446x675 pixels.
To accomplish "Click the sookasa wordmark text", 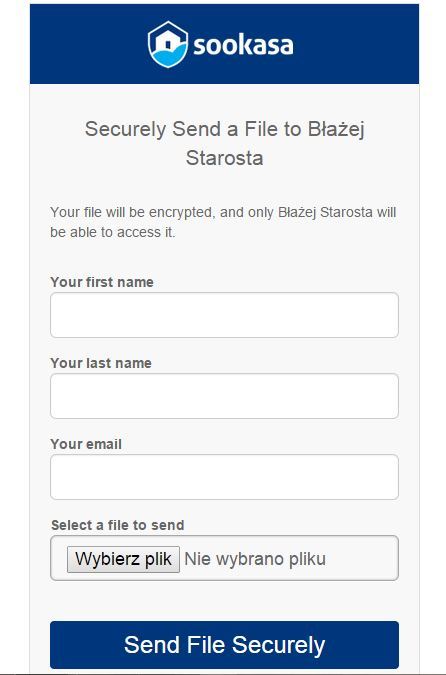I will click(x=243, y=45).
